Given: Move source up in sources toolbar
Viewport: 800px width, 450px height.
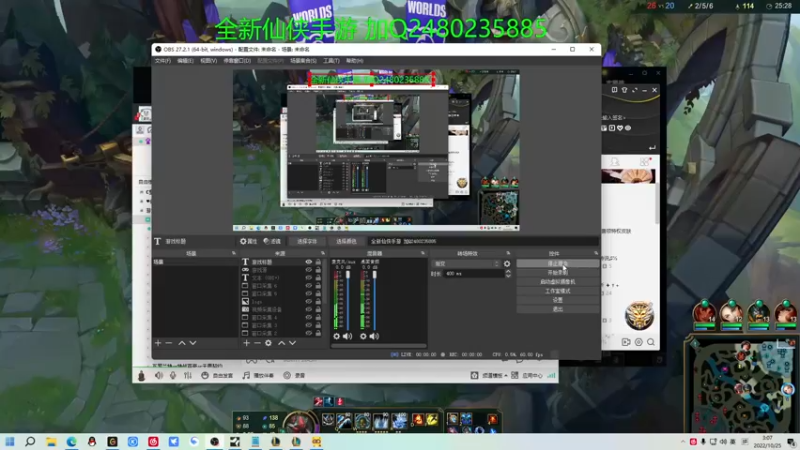Looking at the screenshot, I should pos(281,343).
